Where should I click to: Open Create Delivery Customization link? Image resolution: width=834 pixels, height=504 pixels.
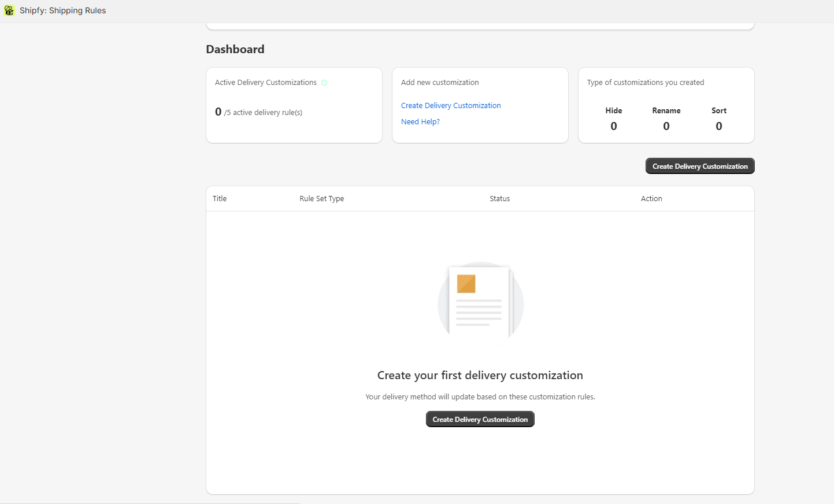(451, 105)
